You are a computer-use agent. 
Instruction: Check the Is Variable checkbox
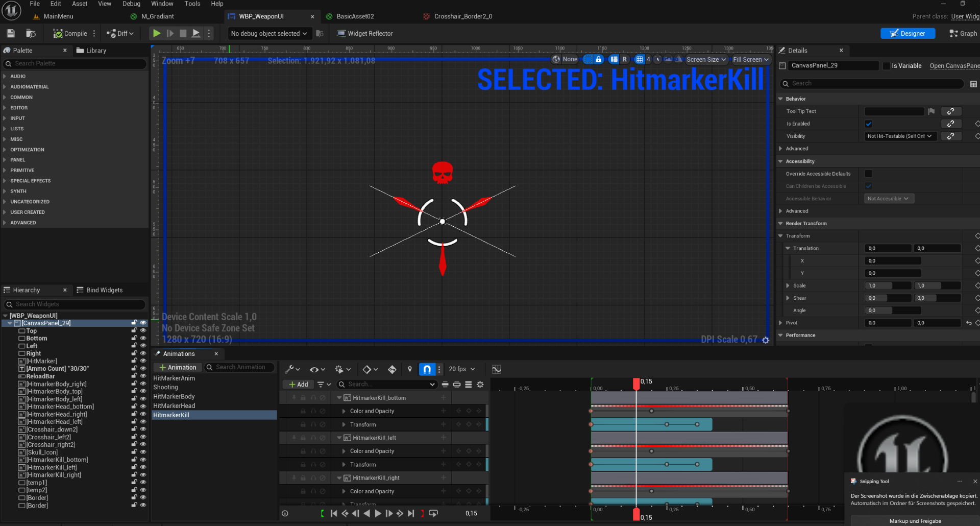[x=887, y=66]
